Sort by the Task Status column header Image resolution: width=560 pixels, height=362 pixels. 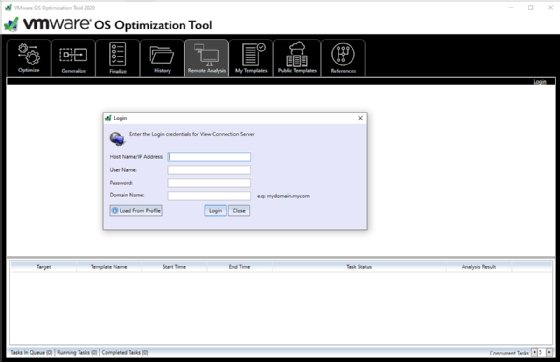pyautogui.click(x=359, y=267)
